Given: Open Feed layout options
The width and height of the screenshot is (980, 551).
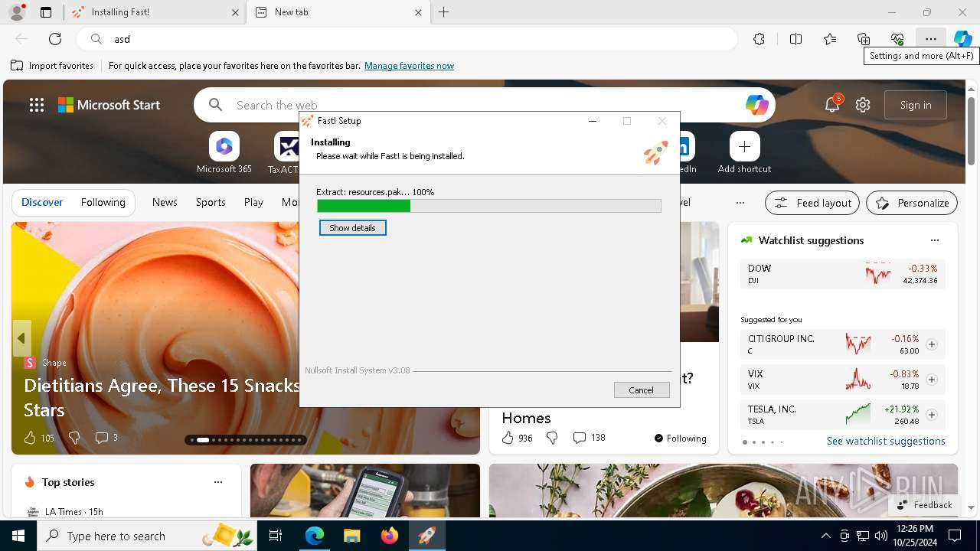Looking at the screenshot, I should coord(812,203).
